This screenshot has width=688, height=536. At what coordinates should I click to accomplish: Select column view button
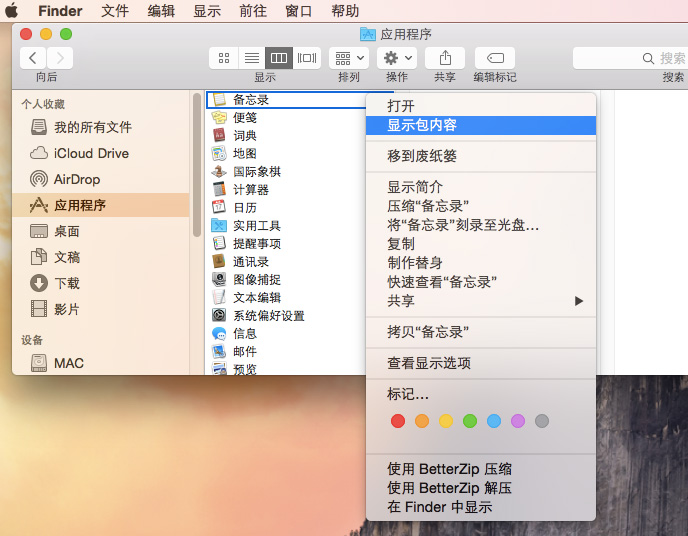click(x=279, y=58)
